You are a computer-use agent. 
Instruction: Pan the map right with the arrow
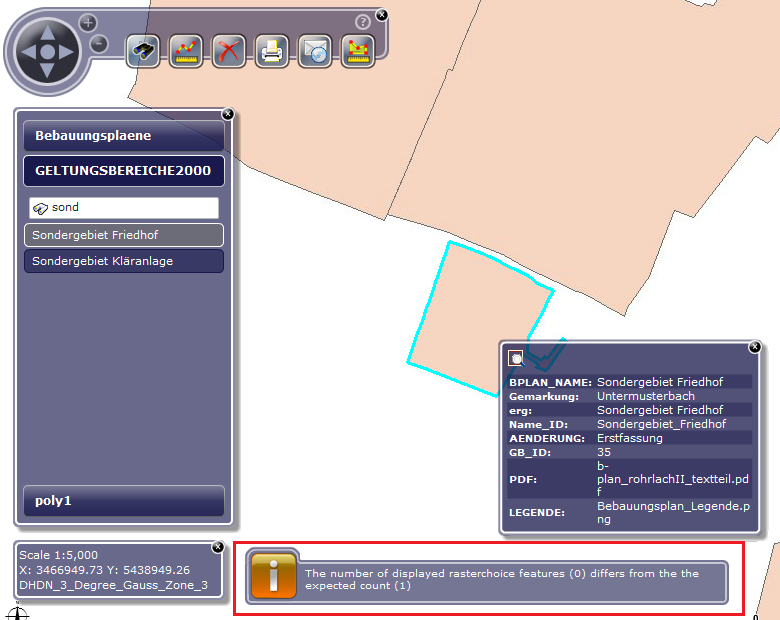[x=66, y=52]
